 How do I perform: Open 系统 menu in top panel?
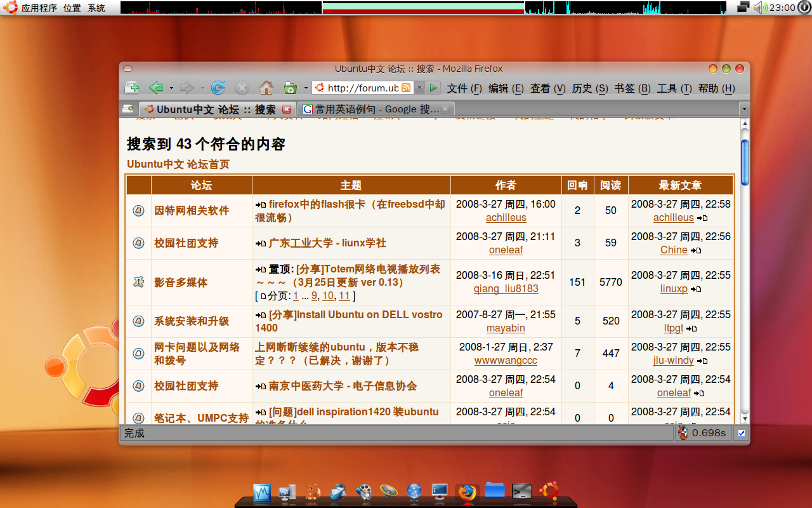[x=96, y=8]
